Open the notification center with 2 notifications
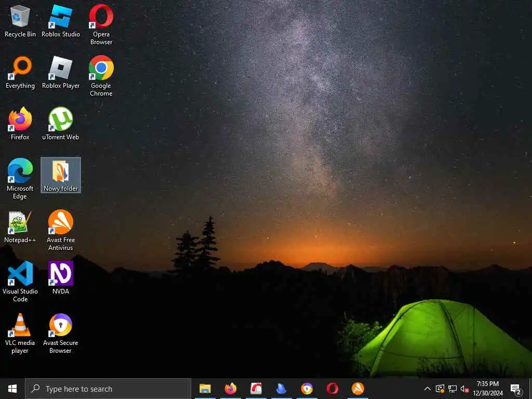The height and width of the screenshot is (399, 532). (x=516, y=389)
